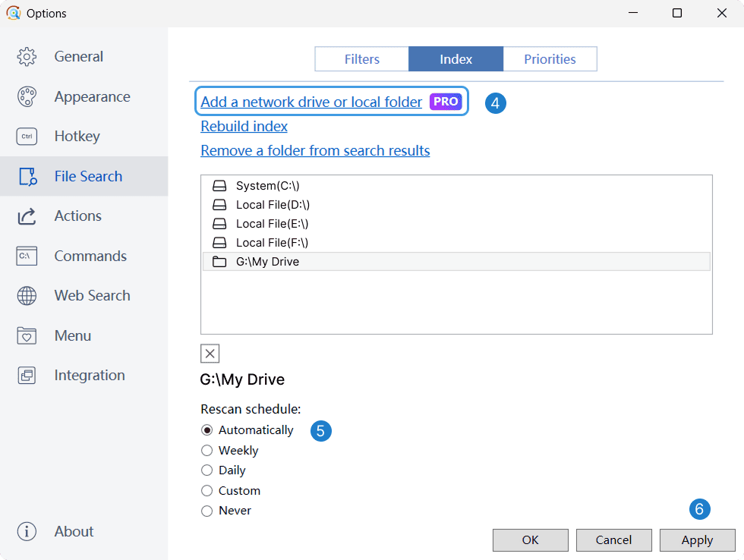The width and height of the screenshot is (744, 560).
Task: Click the PRO badge
Action: point(446,102)
